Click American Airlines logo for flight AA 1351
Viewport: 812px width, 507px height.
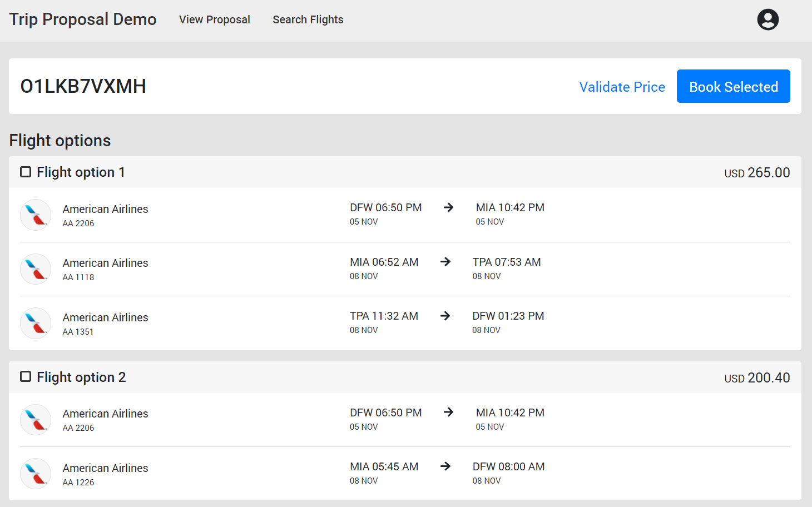(x=36, y=323)
